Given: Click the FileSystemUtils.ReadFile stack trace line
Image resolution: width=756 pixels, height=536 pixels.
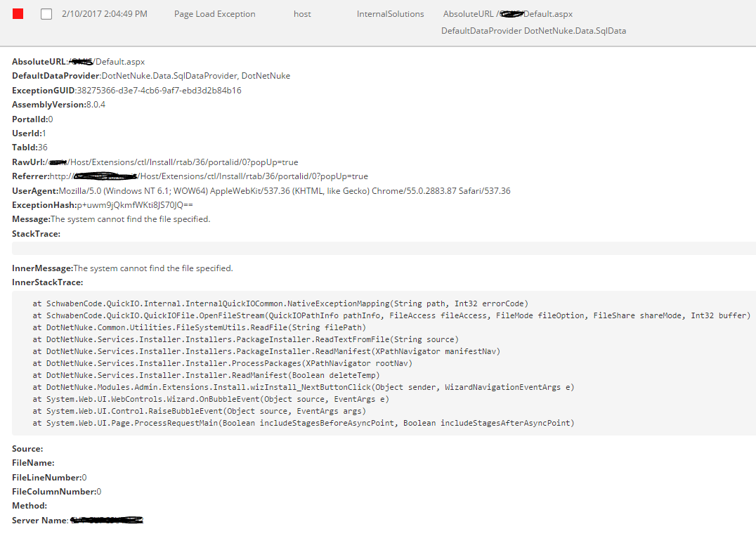Looking at the screenshot, I should point(200,328).
